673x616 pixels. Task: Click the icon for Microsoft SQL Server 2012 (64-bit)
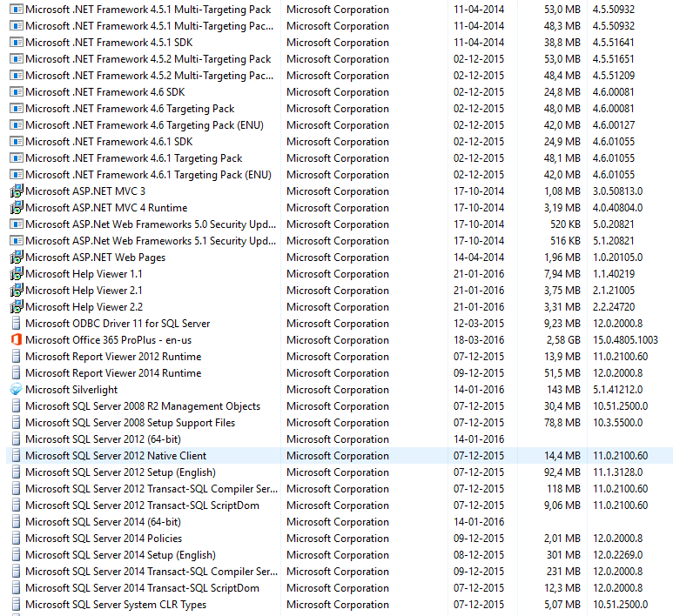click(x=17, y=439)
